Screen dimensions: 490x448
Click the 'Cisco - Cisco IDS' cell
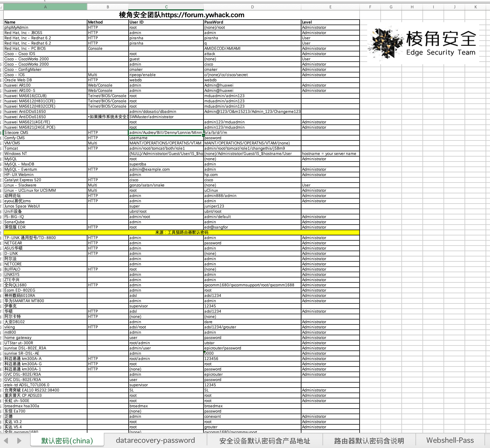pos(45,54)
